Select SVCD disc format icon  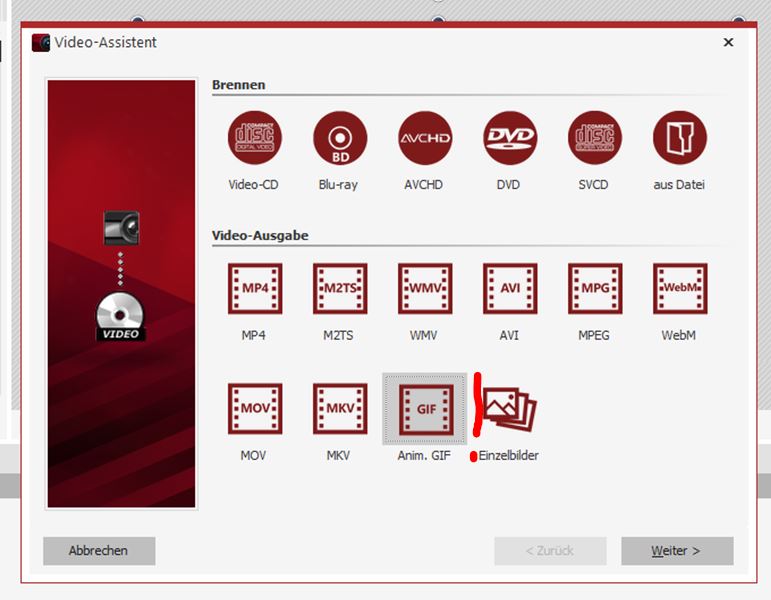click(594, 139)
